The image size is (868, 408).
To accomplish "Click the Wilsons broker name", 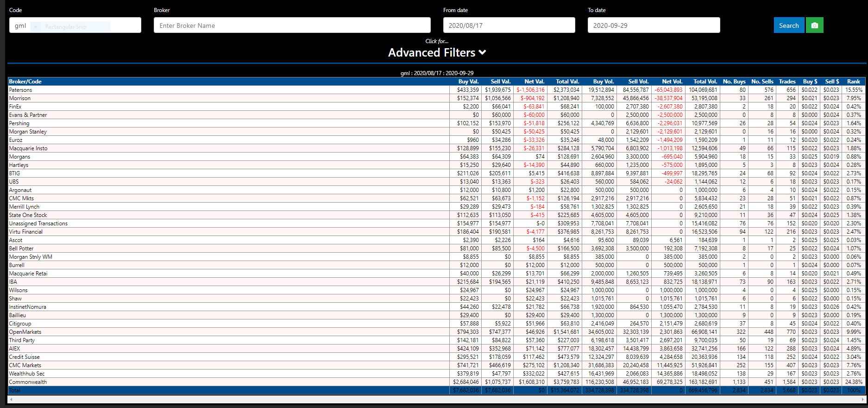I will (19, 290).
